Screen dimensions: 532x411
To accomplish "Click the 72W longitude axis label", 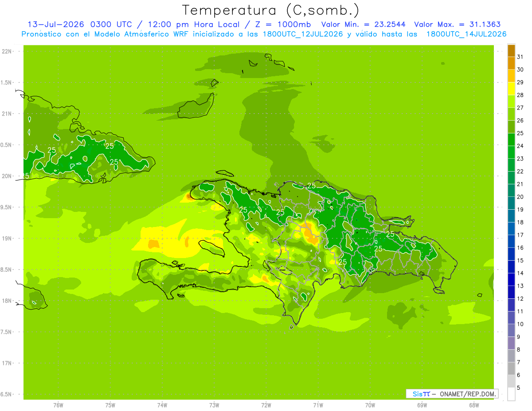I will tap(266, 405).
